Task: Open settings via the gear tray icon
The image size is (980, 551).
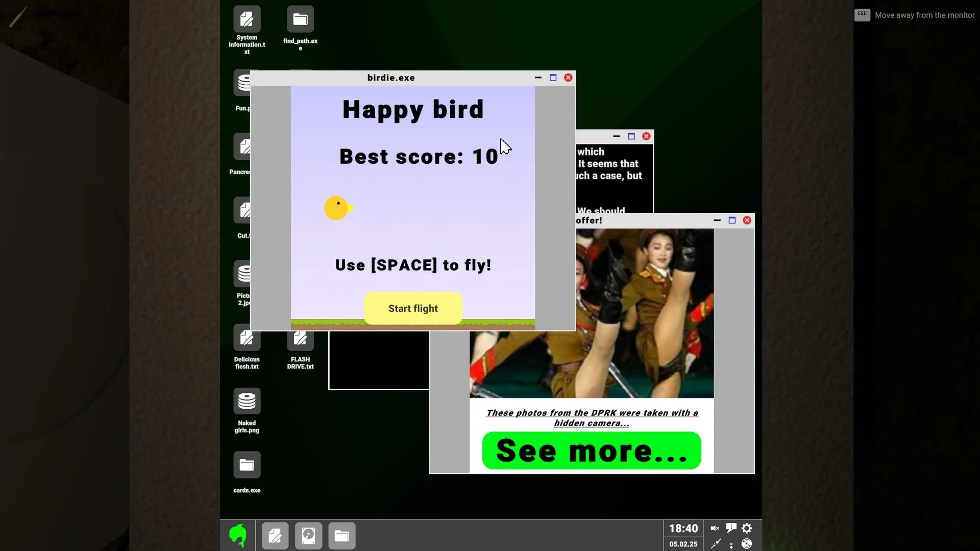Action: (747, 528)
